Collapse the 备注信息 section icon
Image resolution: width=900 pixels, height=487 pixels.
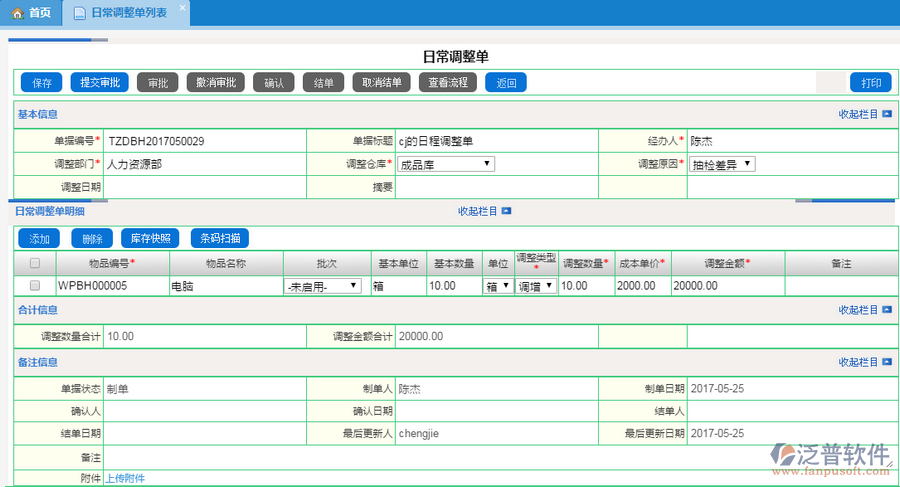(886, 362)
